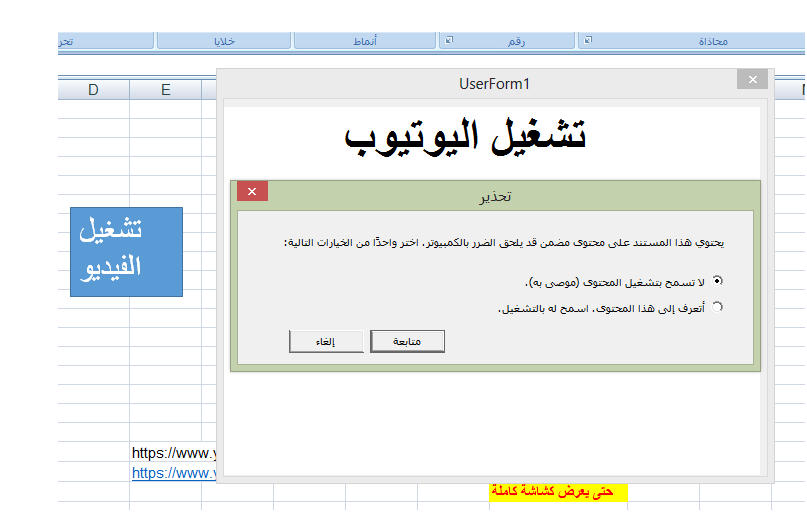The height and width of the screenshot is (521, 807).
Task: Open رقم number group dialog launcher
Action: pos(449,40)
